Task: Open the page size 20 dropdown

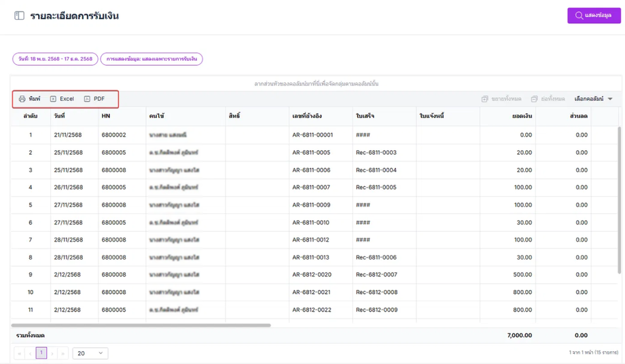Action: point(90,353)
